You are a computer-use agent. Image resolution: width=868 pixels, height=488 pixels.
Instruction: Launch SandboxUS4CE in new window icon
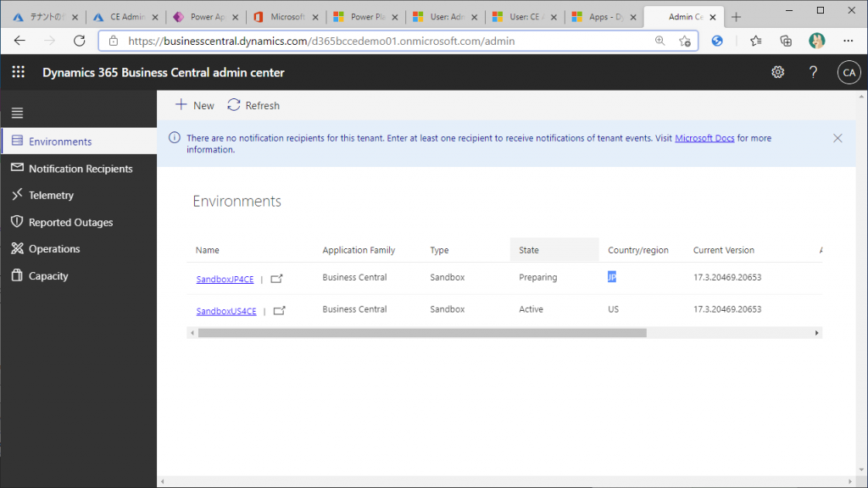[280, 311]
